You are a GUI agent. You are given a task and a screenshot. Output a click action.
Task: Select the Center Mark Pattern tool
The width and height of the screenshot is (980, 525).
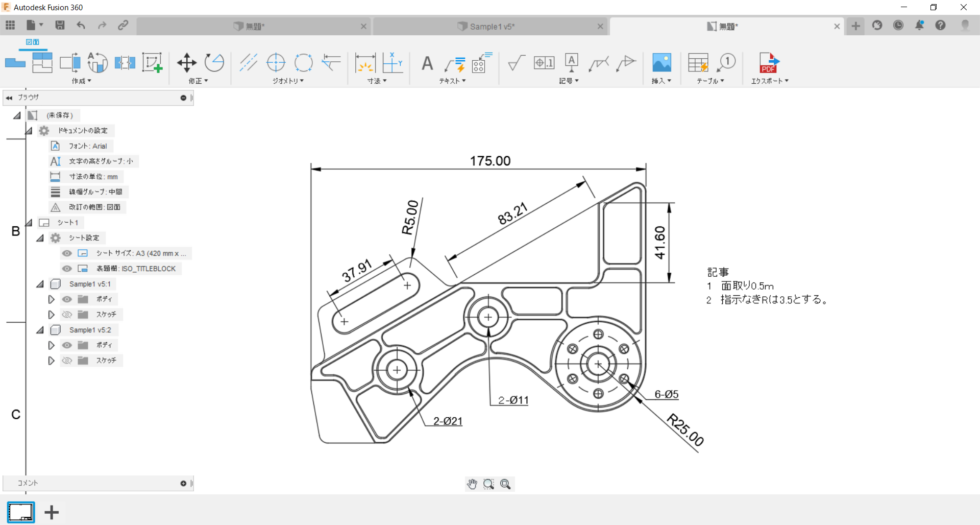click(304, 63)
